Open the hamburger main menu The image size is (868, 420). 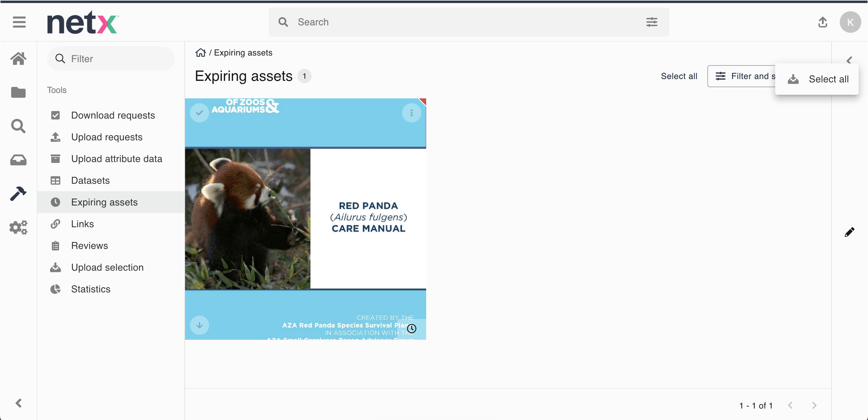coord(19,22)
